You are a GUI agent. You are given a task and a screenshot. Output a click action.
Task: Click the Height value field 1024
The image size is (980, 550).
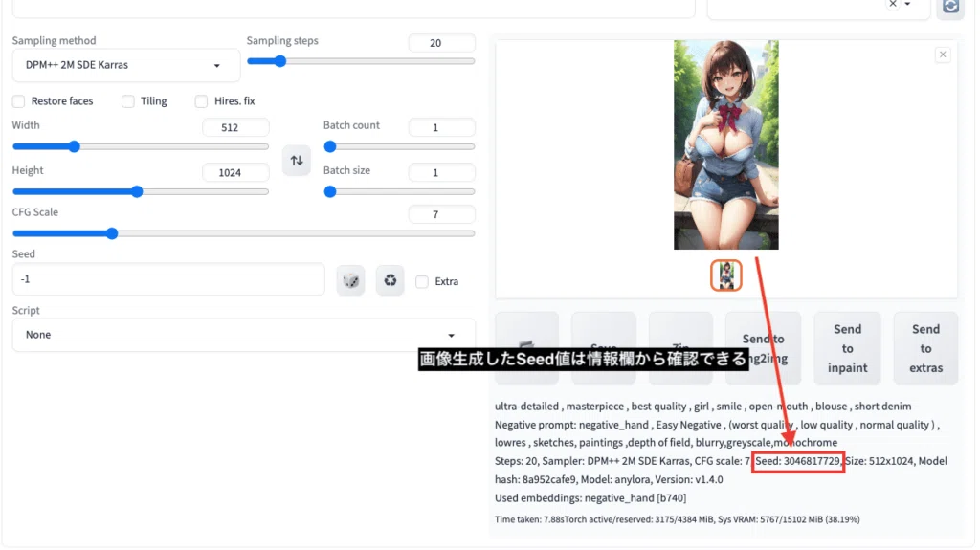pos(235,172)
